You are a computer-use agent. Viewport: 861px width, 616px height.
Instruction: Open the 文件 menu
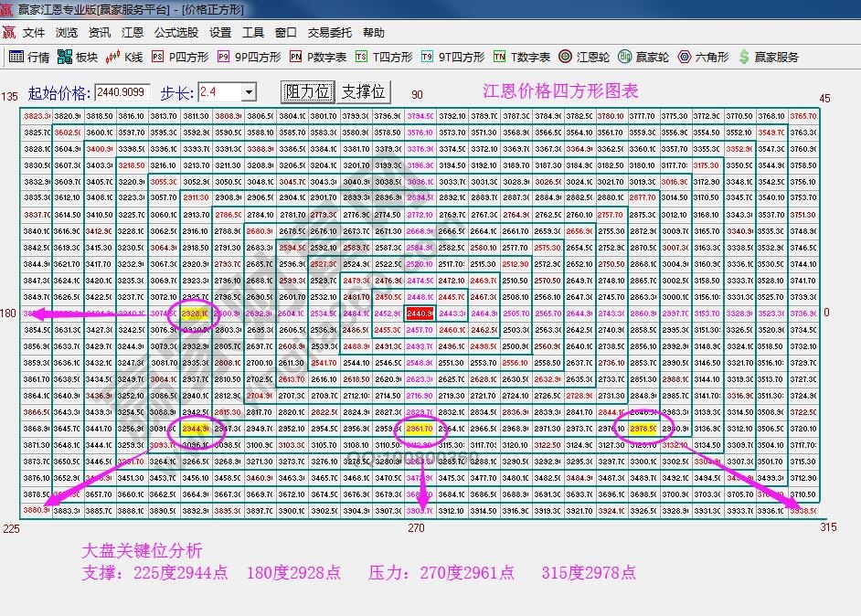33,31
